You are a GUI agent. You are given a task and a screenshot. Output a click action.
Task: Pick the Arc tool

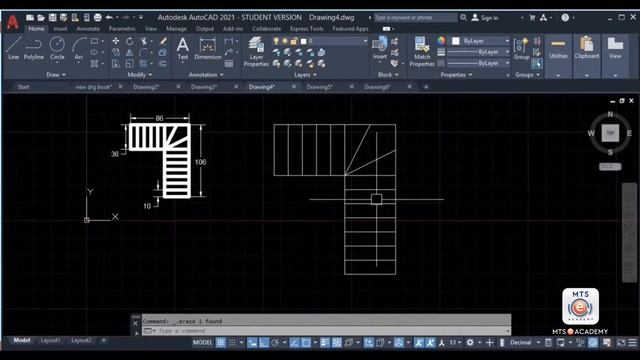click(79, 48)
